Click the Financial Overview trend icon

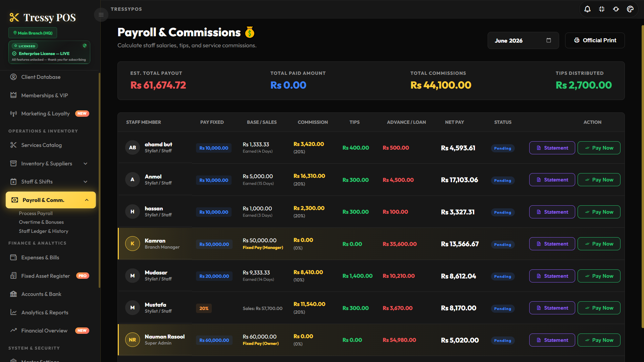pos(13,330)
